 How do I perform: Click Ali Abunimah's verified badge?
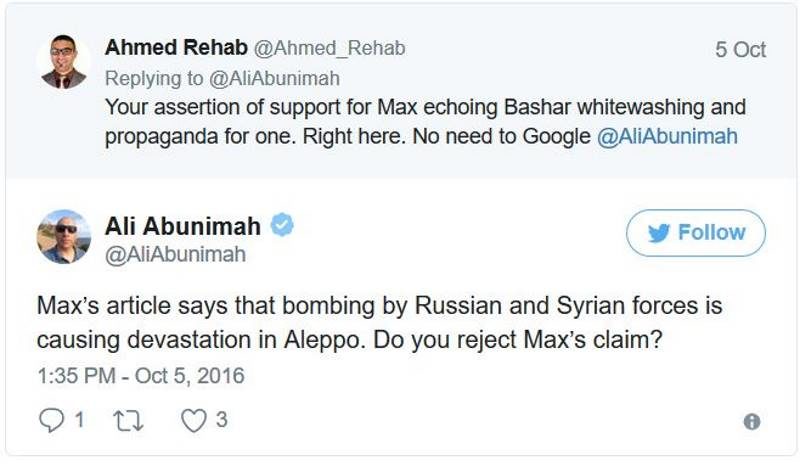(x=282, y=225)
